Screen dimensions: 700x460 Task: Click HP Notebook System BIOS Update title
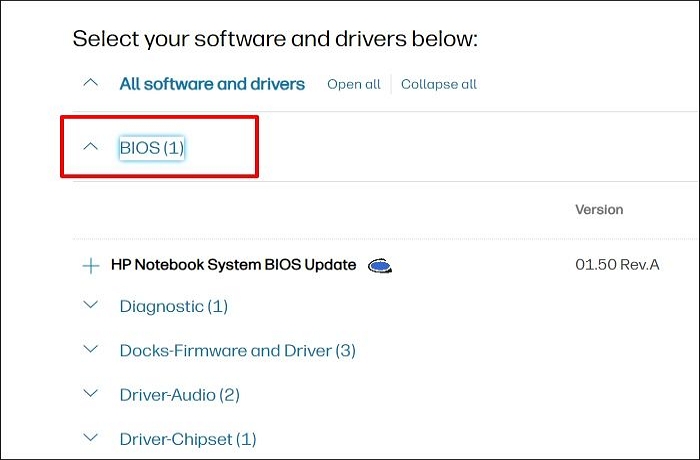pyautogui.click(x=233, y=265)
